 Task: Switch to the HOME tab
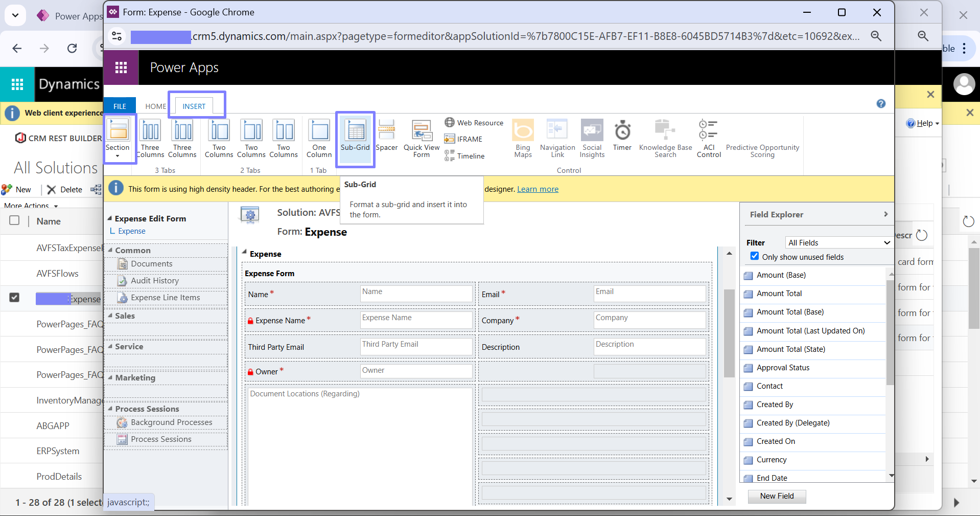pyautogui.click(x=155, y=106)
